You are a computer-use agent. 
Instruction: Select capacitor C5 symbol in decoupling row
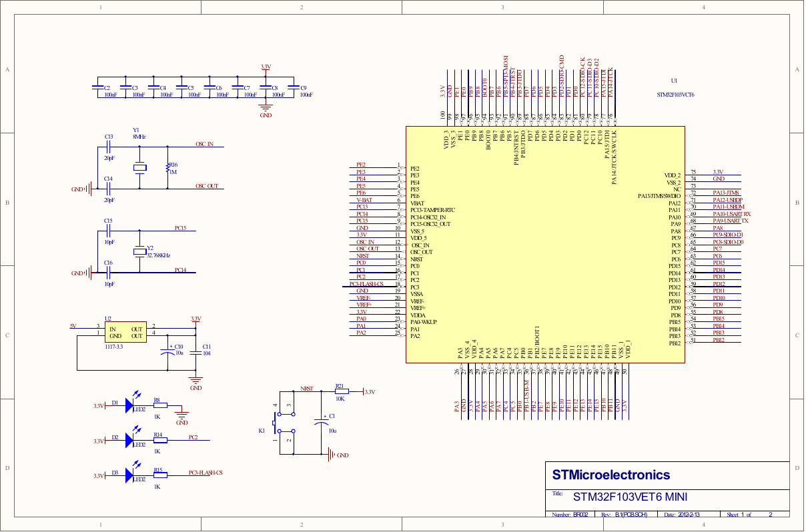(x=183, y=87)
